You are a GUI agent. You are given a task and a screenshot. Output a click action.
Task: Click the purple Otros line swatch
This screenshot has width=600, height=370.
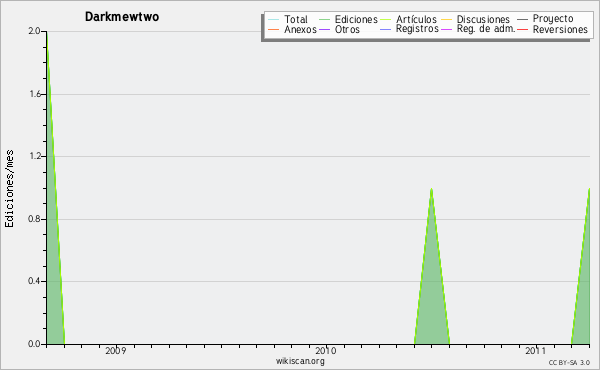[x=324, y=29]
